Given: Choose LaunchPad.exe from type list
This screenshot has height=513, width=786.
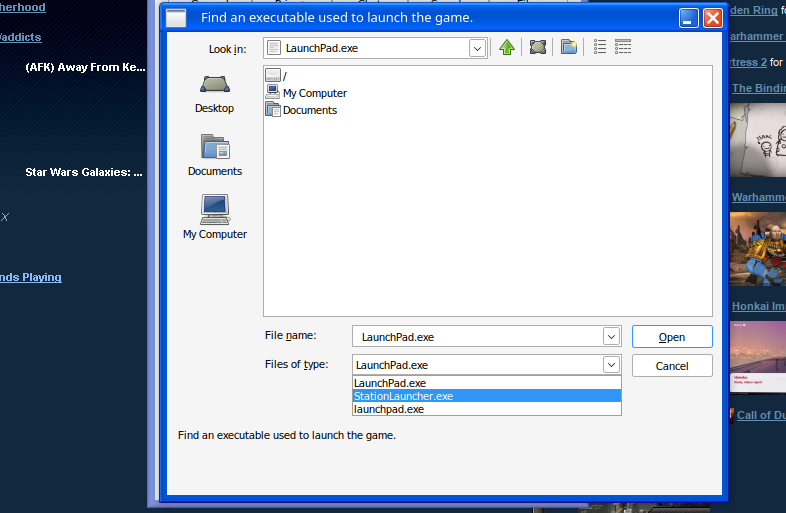Looking at the screenshot, I should point(487,383).
